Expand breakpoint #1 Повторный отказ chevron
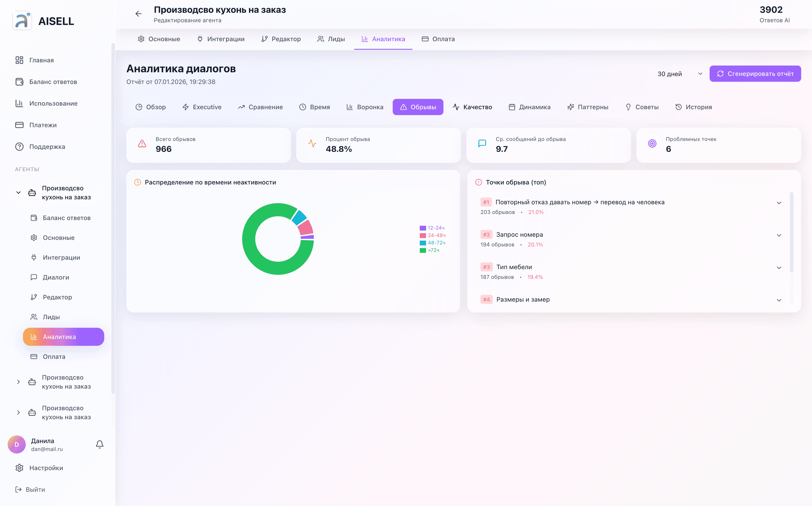 click(x=779, y=203)
